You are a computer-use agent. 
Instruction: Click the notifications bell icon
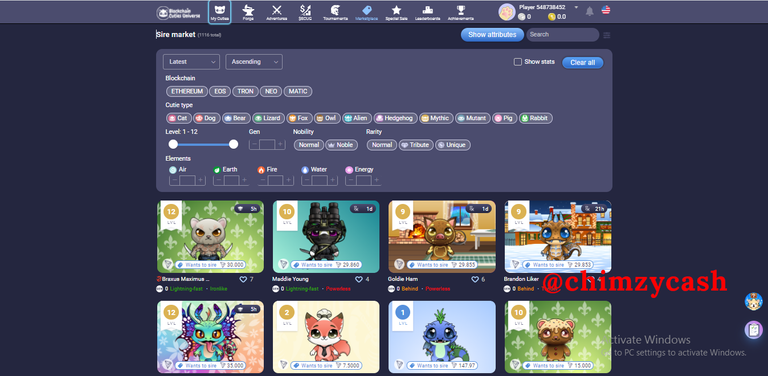[590, 11]
